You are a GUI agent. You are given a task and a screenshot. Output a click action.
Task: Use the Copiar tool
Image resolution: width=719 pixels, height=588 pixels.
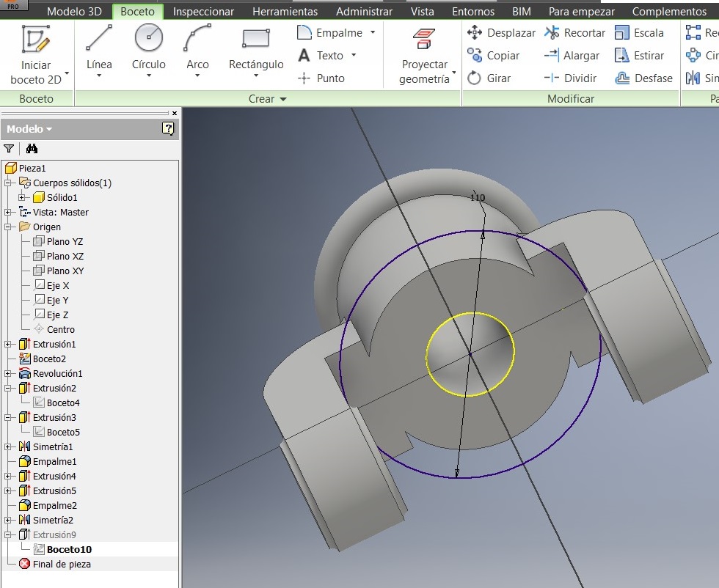(x=493, y=56)
